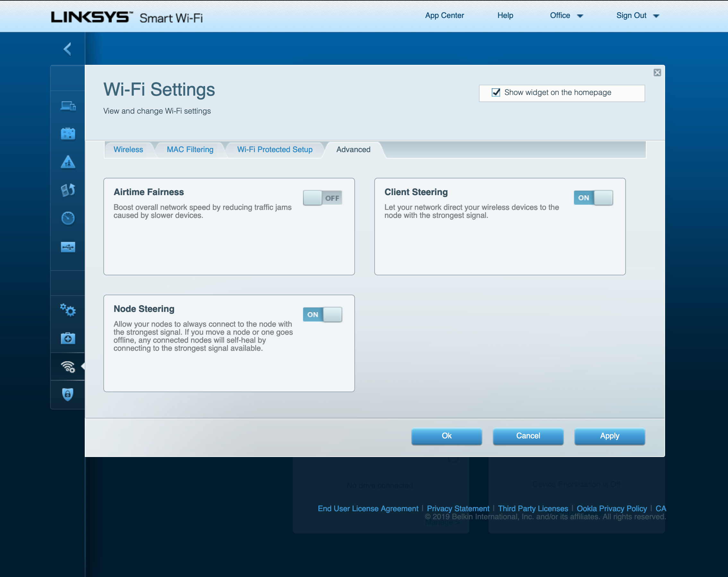
Task: Open Troubleshooting first-aid kit icon
Action: click(68, 338)
